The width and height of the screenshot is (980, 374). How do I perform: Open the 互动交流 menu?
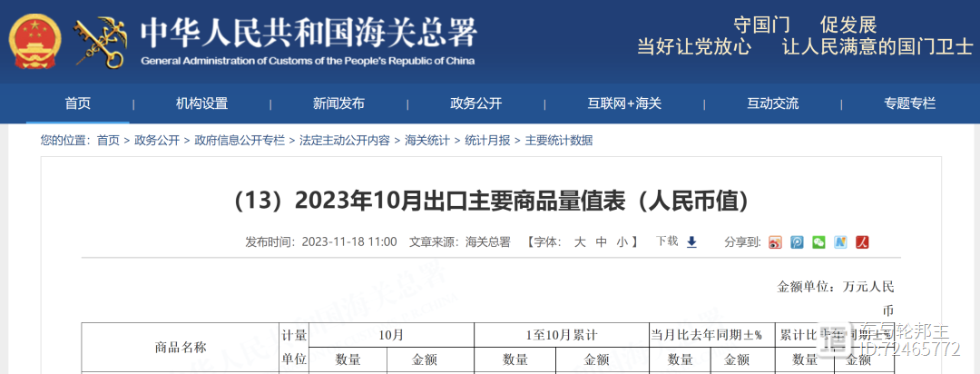point(773,103)
